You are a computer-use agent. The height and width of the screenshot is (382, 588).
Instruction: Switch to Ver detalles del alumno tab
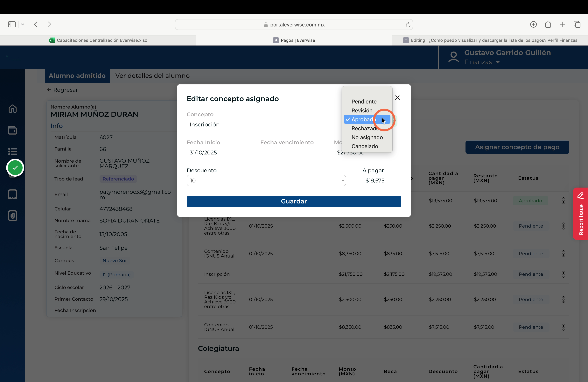click(x=152, y=76)
